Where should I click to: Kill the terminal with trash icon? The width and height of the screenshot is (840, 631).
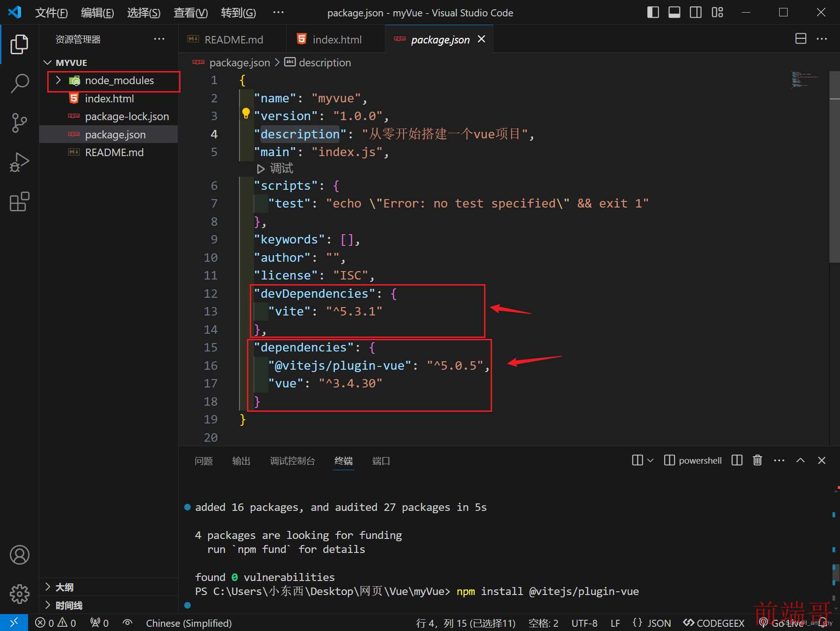[758, 460]
